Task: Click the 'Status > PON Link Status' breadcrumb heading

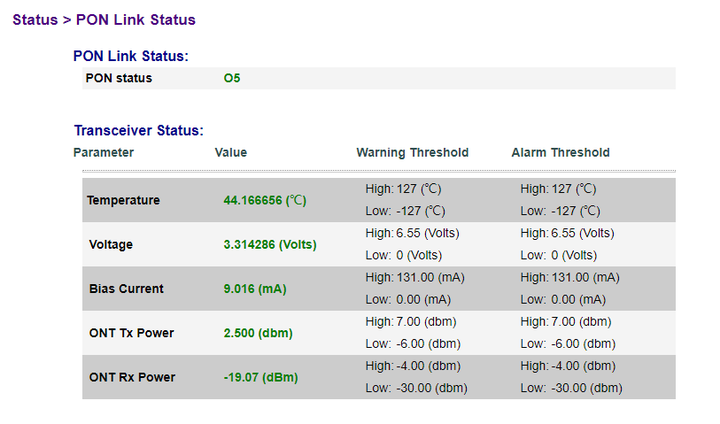Action: pyautogui.click(x=104, y=20)
